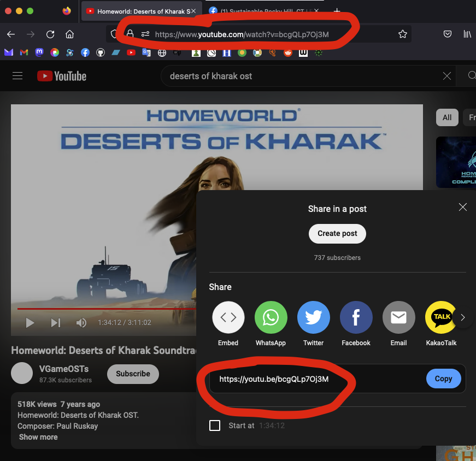Click the '737 subscribers' text
The height and width of the screenshot is (461, 476).
point(337,258)
